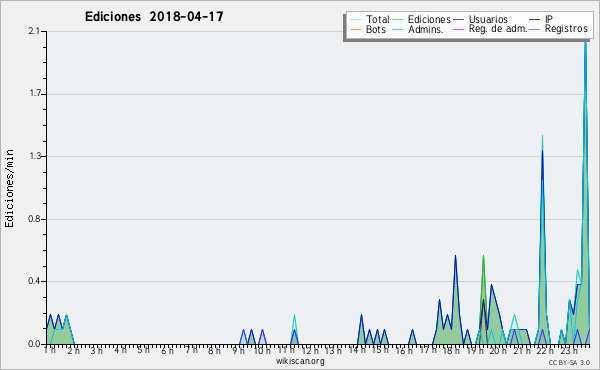The height and width of the screenshot is (370, 600).
Task: Click the CC BY-SA 3.0 license text
Action: (569, 362)
